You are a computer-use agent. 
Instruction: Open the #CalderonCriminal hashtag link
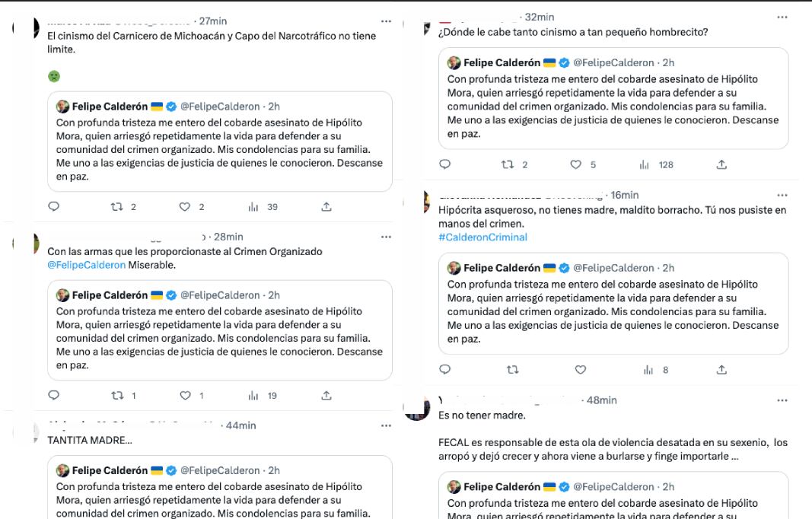click(482, 237)
